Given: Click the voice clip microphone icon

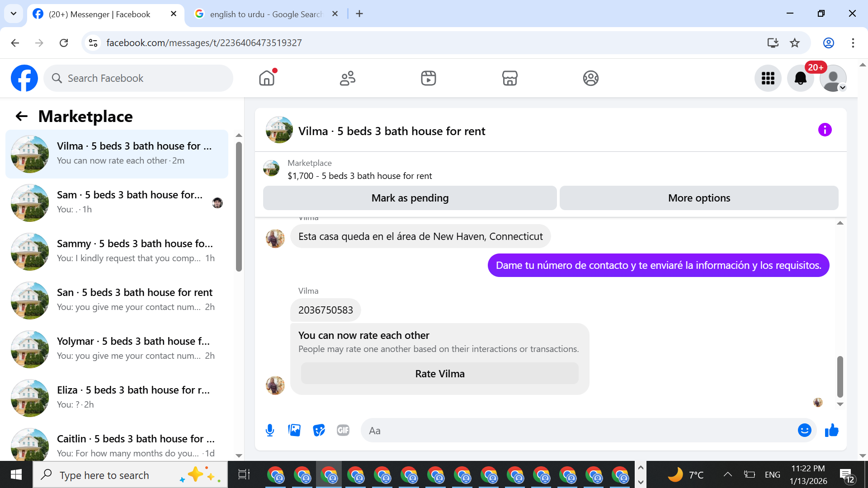Looking at the screenshot, I should click(x=270, y=430).
